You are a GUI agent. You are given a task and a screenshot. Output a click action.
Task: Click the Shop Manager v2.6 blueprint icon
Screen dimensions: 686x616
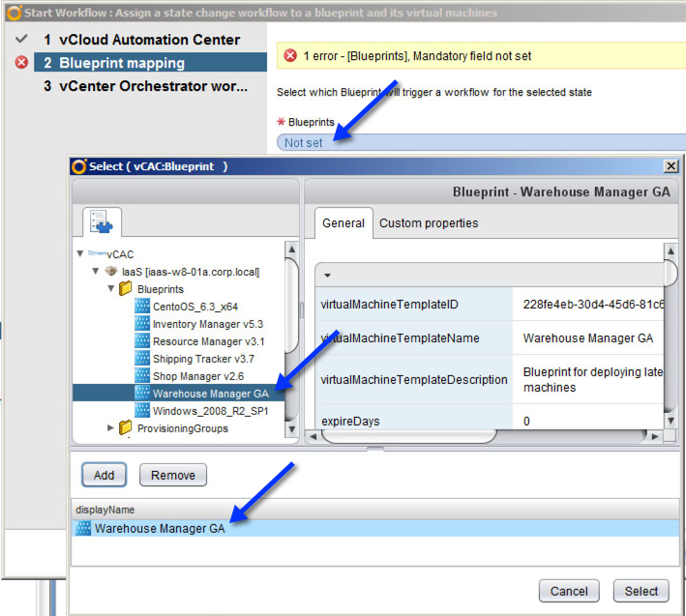pos(142,376)
